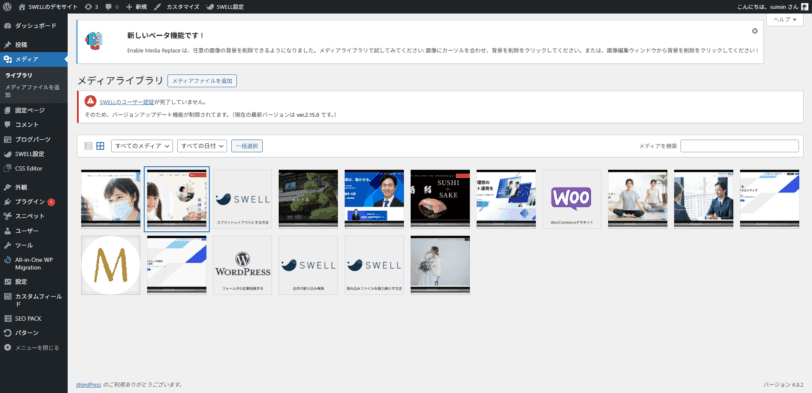Screen dimensions: 812x393
Task: Open the comments bubble in admin bar
Action: pos(111,7)
